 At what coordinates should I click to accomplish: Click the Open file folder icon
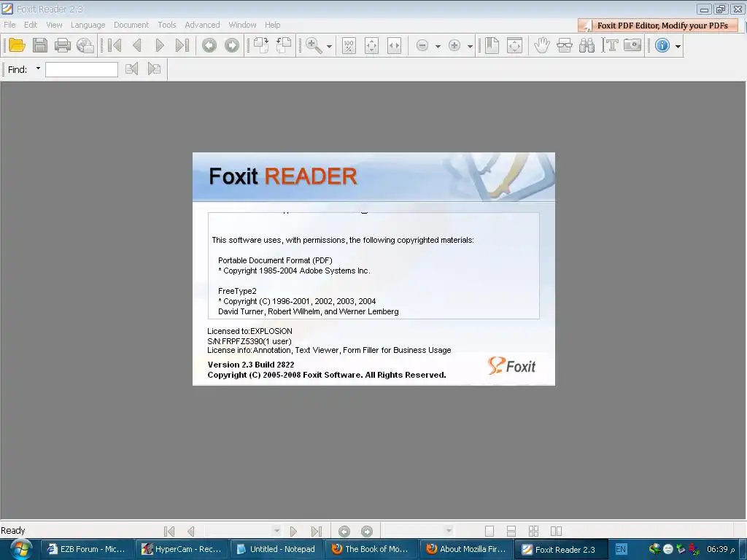pos(17,45)
